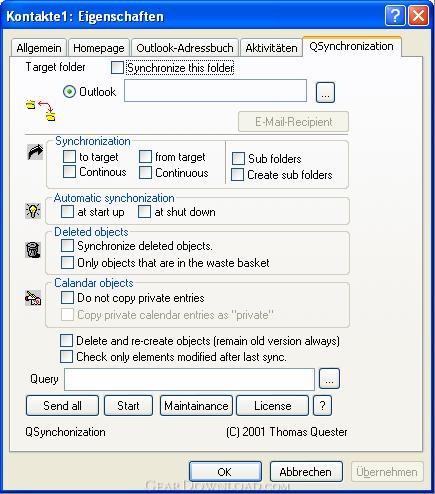The height and width of the screenshot is (494, 435).
Task: Click the question mark button beside License
Action: coord(322,406)
